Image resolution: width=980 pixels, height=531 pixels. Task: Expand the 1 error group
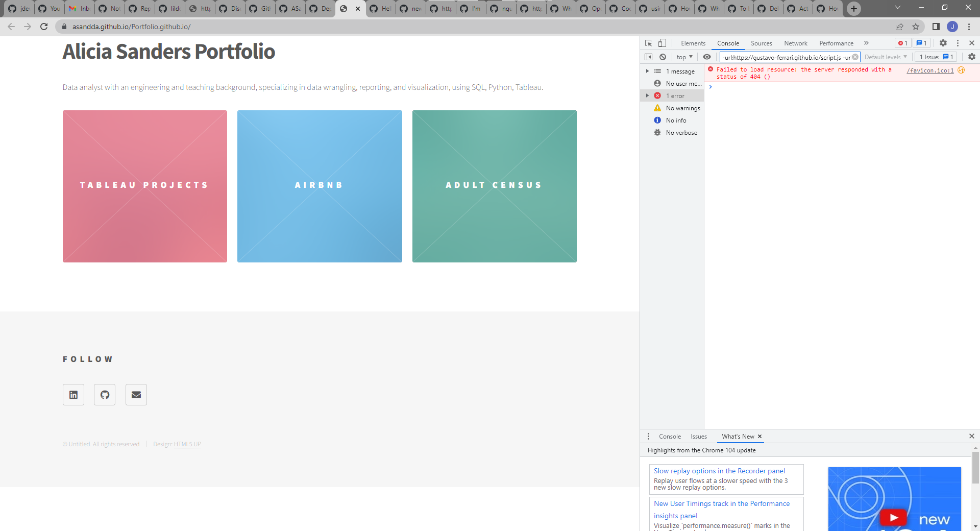[x=647, y=96]
